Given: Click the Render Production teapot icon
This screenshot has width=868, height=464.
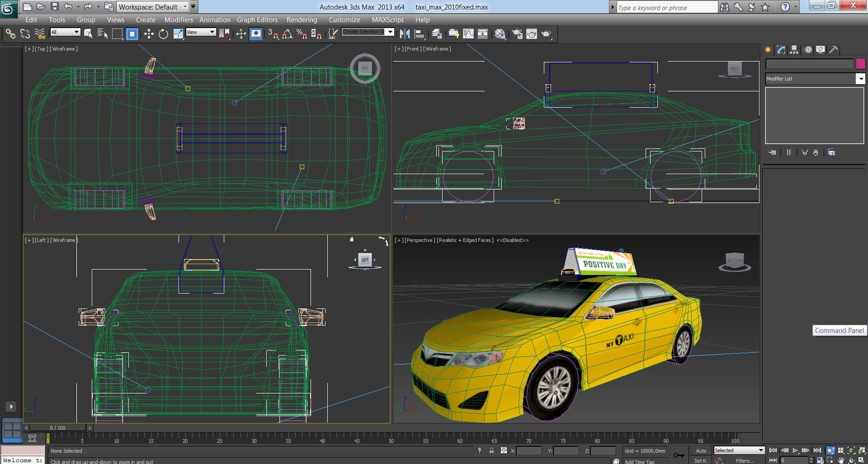Looking at the screenshot, I should [x=546, y=34].
